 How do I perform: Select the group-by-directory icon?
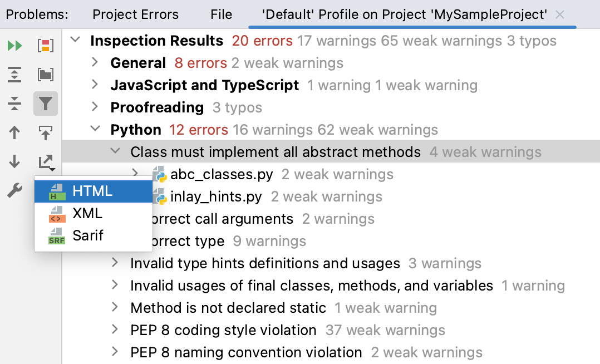tap(46, 74)
